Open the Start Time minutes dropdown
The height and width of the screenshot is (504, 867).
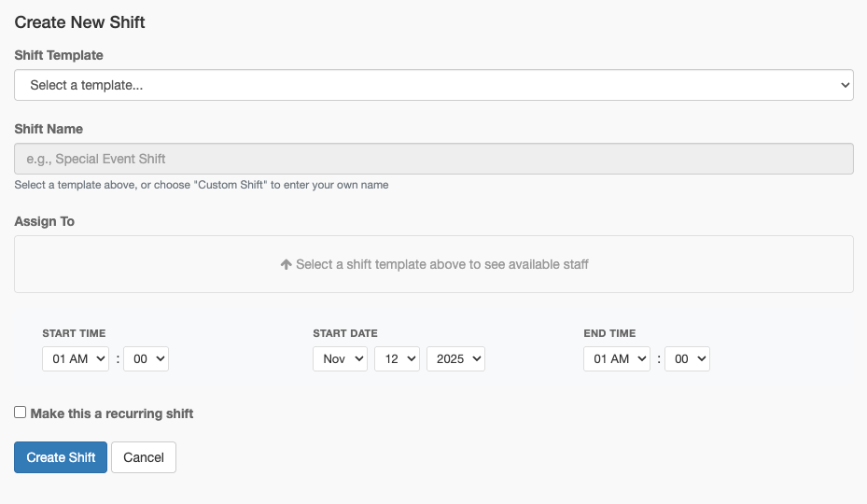point(146,358)
